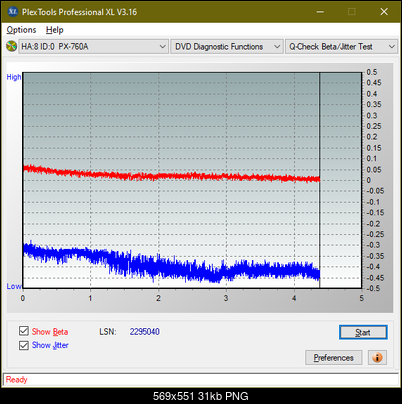Viewport: 402px width, 404px height.
Task: Click the PlexTools XL title bar icon
Action: coord(12,12)
